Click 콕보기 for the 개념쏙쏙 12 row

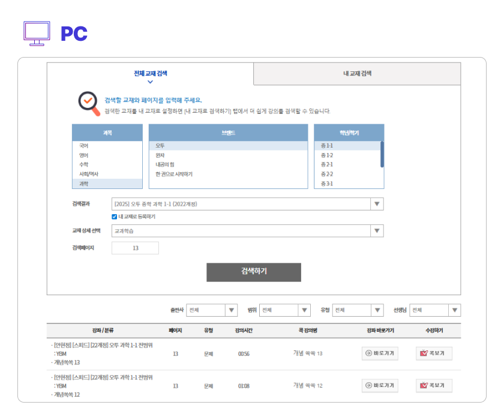pos(434,385)
